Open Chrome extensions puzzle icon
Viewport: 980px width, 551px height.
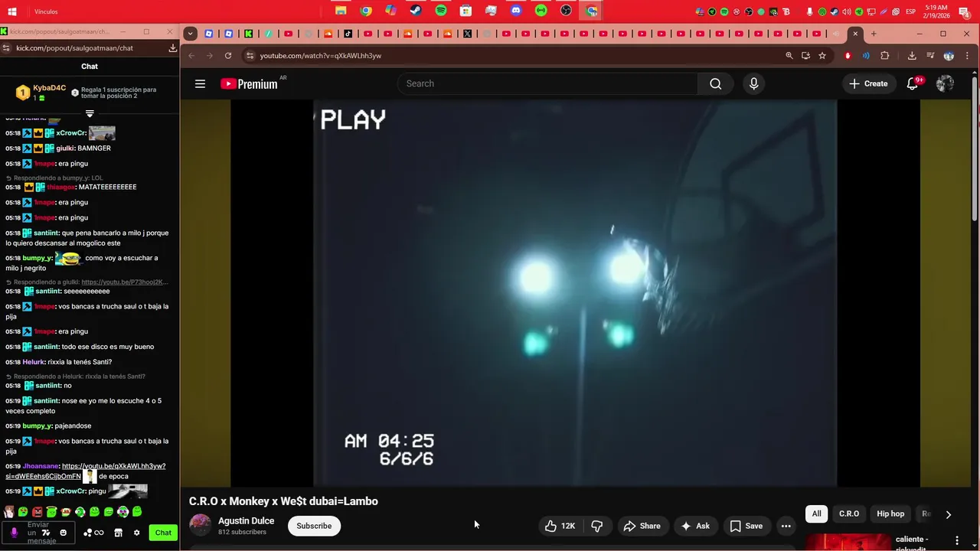click(x=885, y=55)
